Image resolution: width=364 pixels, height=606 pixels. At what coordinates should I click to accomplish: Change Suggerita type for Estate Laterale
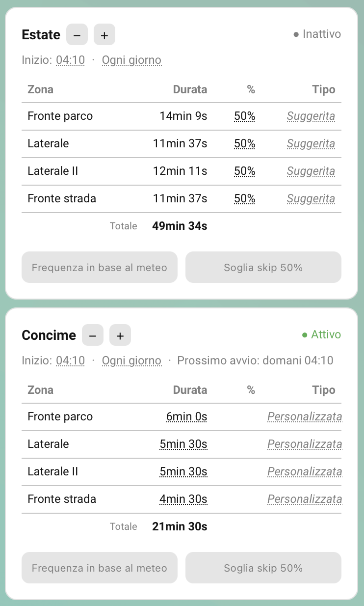[311, 144]
